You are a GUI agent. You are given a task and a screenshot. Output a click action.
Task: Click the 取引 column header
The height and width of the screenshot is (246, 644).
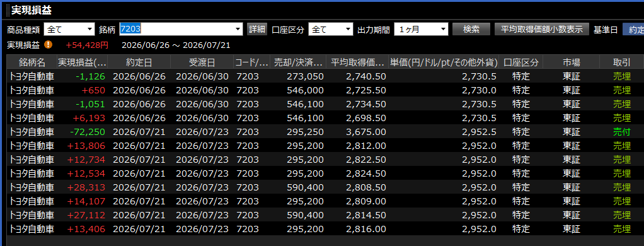pos(621,62)
